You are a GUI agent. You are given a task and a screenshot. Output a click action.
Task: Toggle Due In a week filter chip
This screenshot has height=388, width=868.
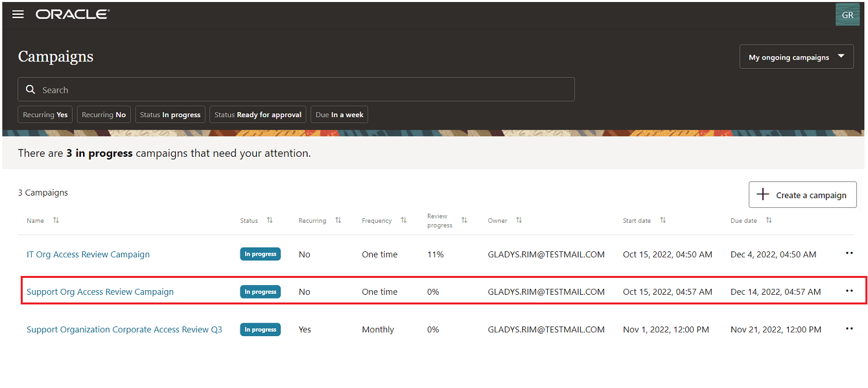[x=340, y=115]
